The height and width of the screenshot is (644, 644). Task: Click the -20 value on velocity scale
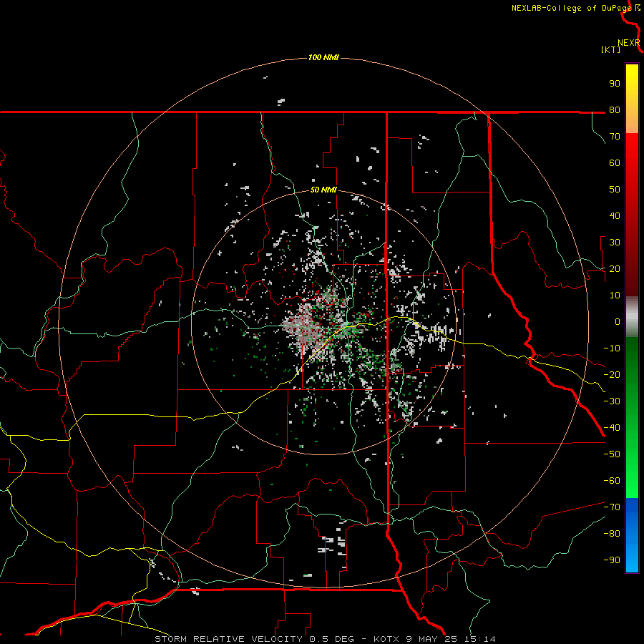(x=612, y=375)
